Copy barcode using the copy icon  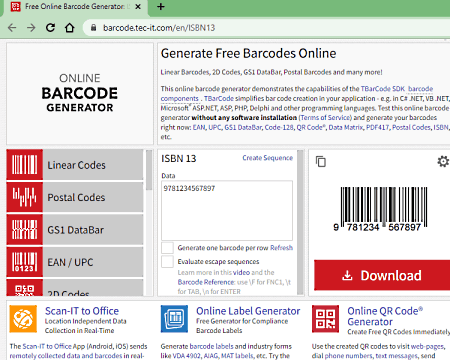(321, 162)
